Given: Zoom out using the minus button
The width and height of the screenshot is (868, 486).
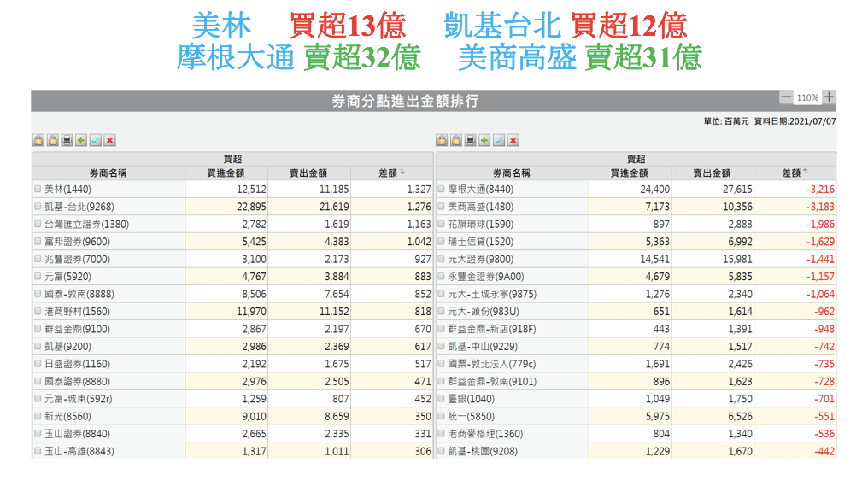Looking at the screenshot, I should [786, 97].
